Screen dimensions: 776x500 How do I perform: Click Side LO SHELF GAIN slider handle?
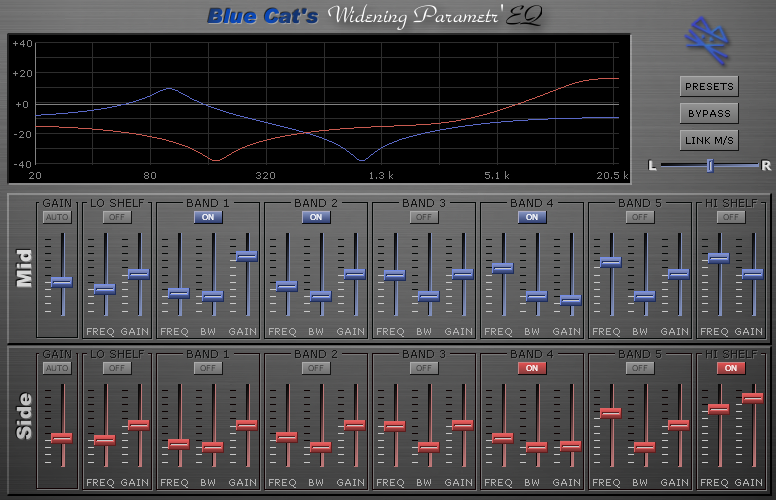(x=139, y=425)
